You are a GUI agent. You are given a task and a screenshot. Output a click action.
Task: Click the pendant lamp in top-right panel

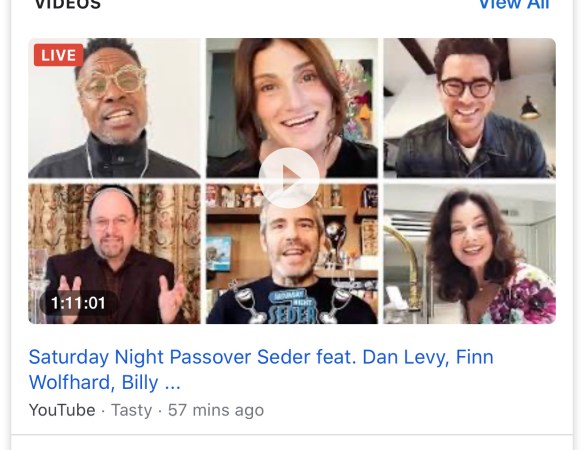[530, 108]
